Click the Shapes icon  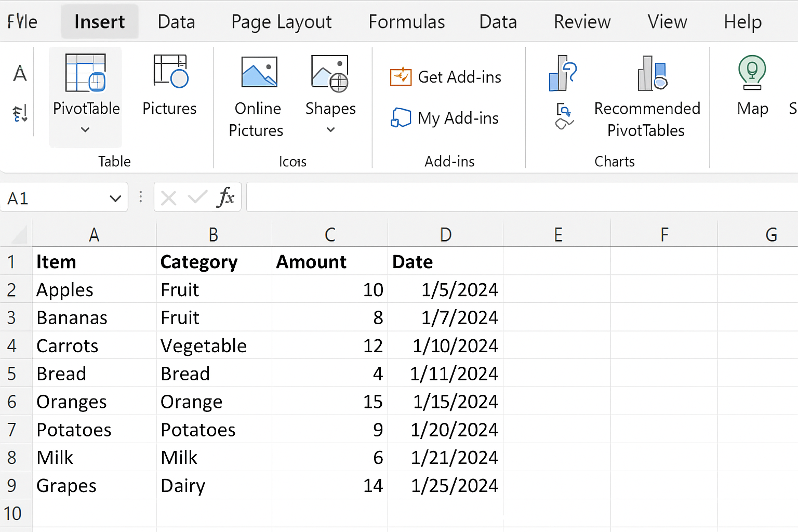coord(330,73)
